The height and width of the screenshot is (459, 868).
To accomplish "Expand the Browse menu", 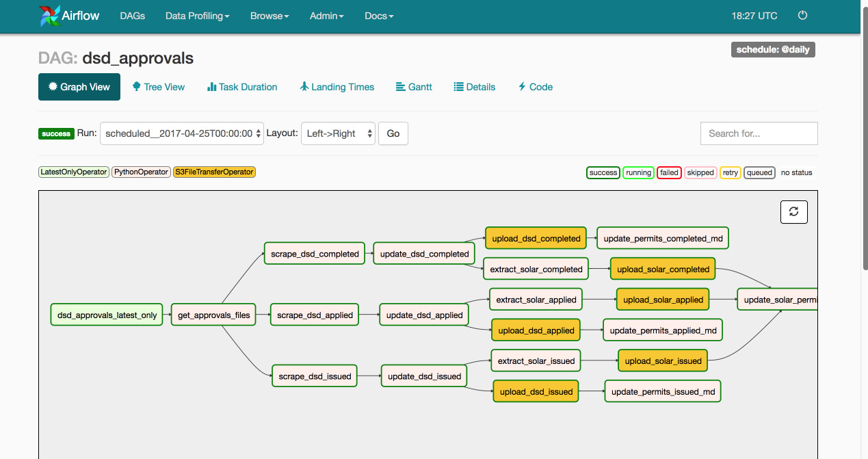I will point(269,16).
